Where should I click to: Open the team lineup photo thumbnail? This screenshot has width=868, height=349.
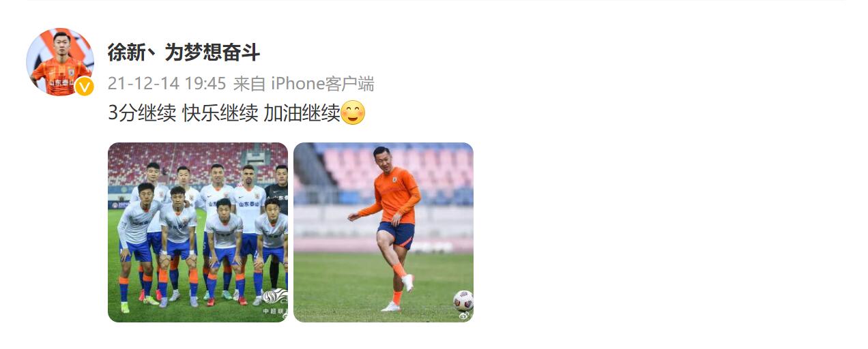click(198, 232)
